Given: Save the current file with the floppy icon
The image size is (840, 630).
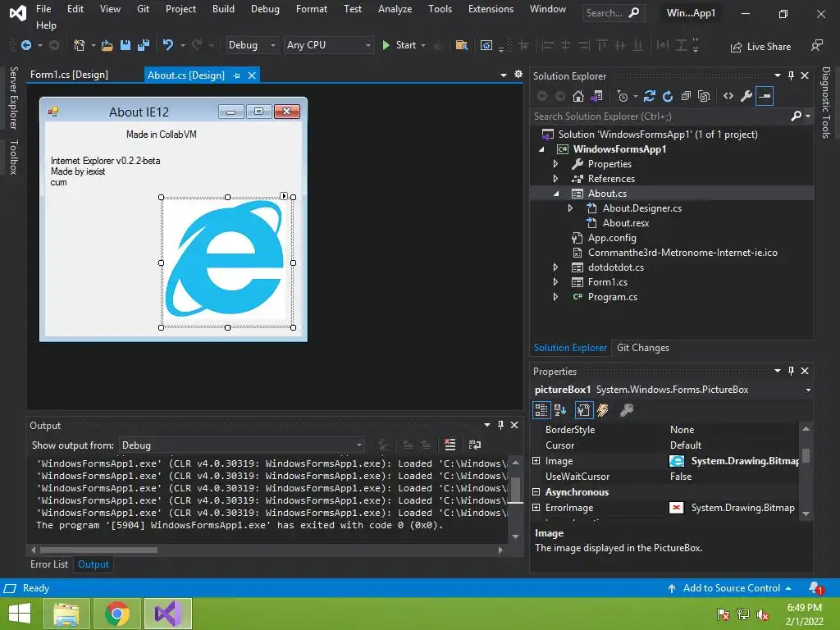Looking at the screenshot, I should click(126, 46).
